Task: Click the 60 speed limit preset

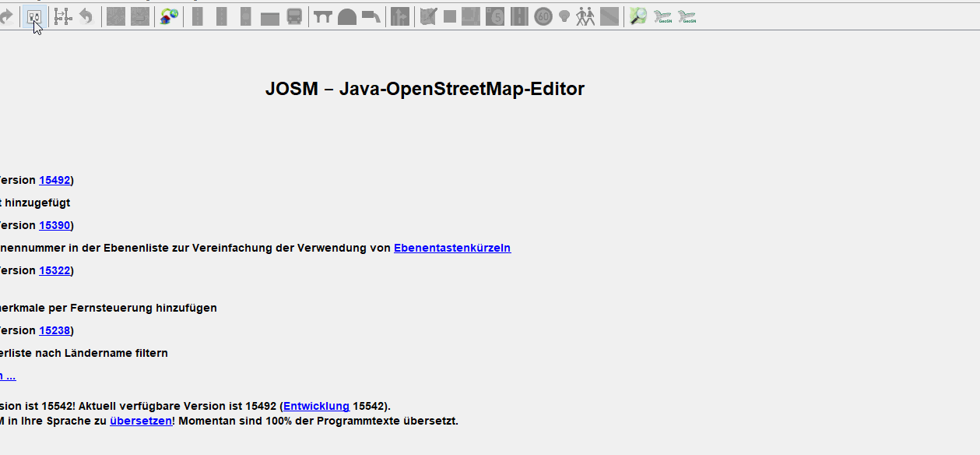Action: click(x=543, y=16)
